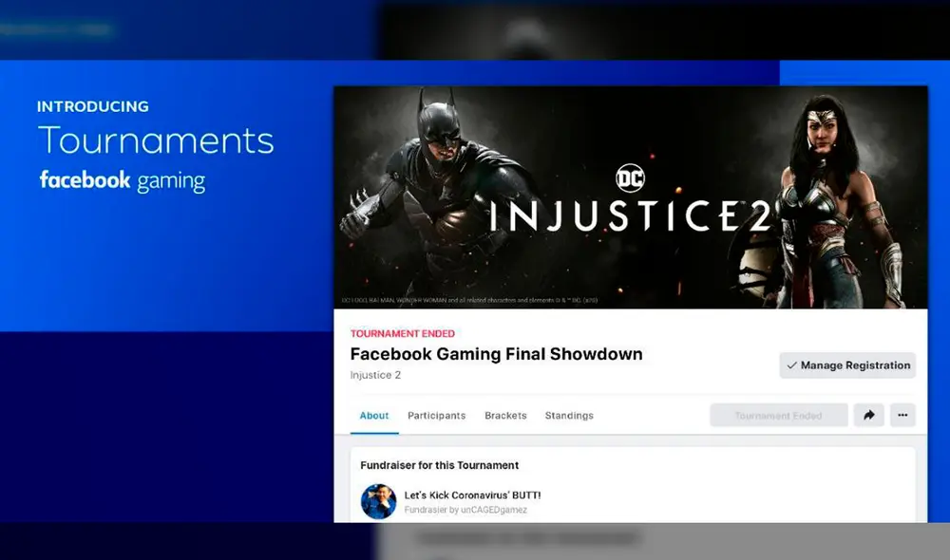950x560 pixels.
Task: View the Standings tab
Action: [568, 416]
